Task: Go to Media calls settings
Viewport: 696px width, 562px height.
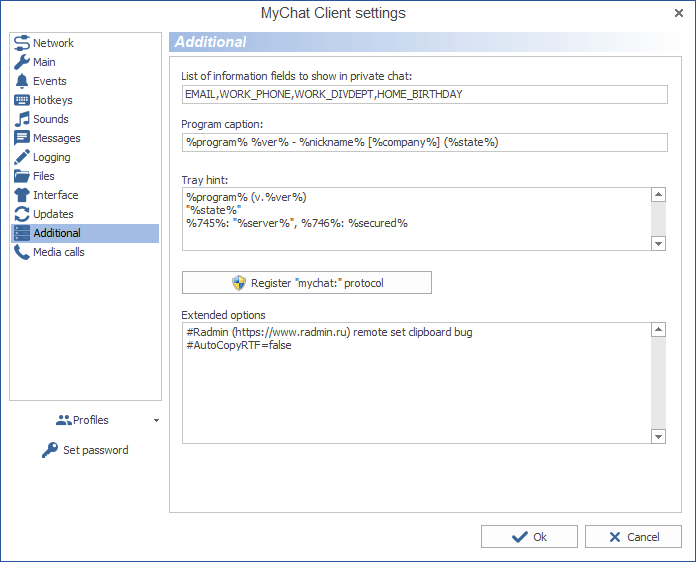Action: 58,252
